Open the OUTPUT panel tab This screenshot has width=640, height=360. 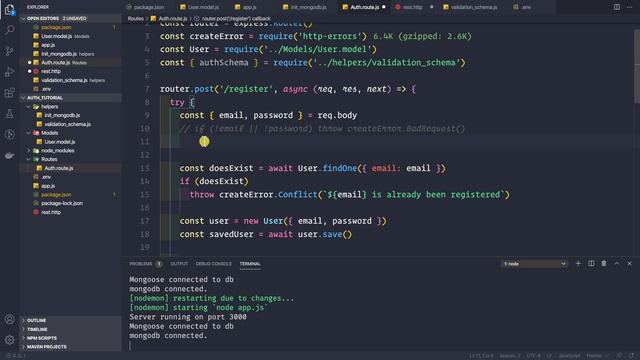179,264
